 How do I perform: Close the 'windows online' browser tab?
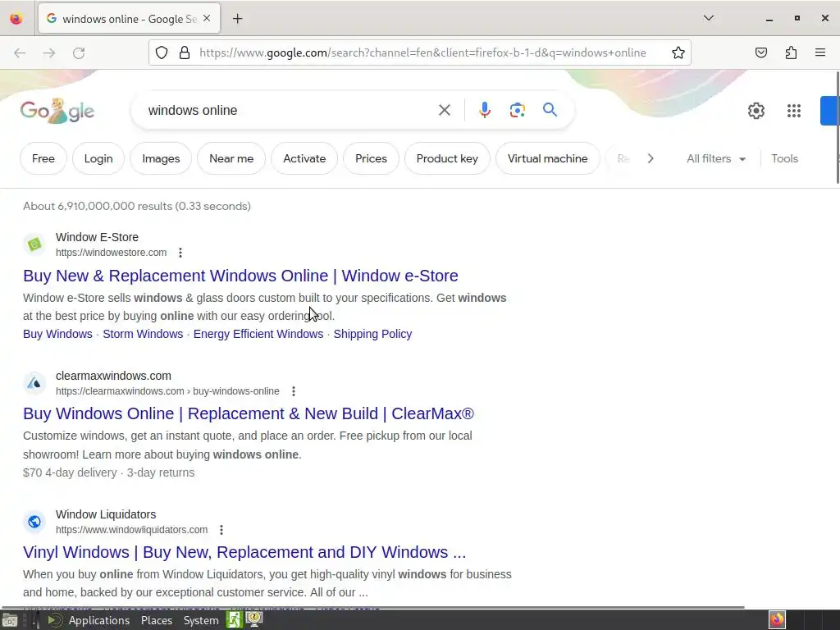click(207, 18)
